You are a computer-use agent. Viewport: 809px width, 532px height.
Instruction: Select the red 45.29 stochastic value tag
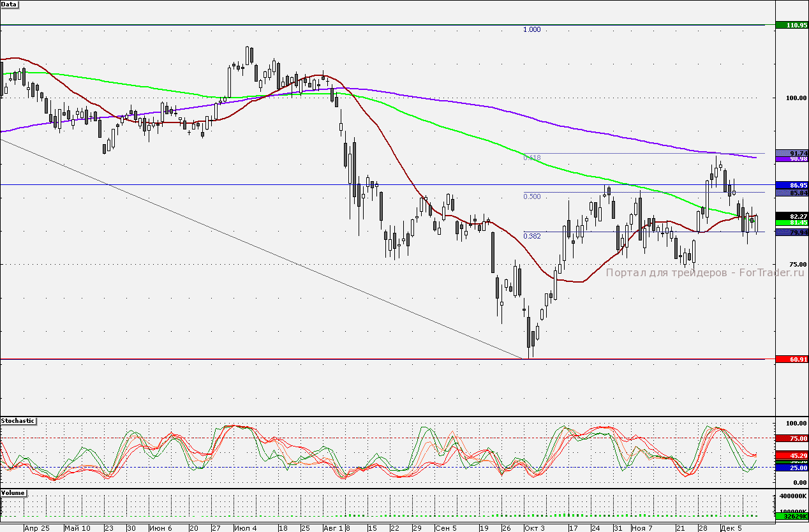(x=792, y=456)
